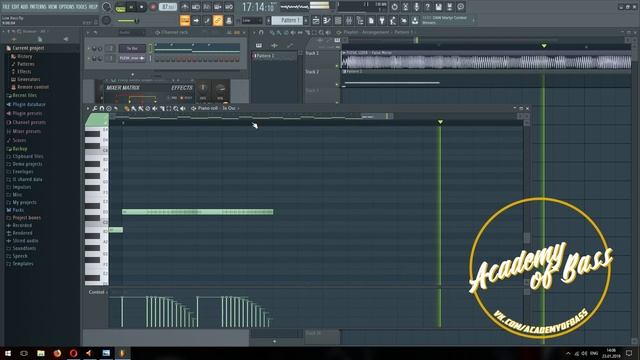Open the FILE menu
640x360 pixels.
click(x=6, y=7)
